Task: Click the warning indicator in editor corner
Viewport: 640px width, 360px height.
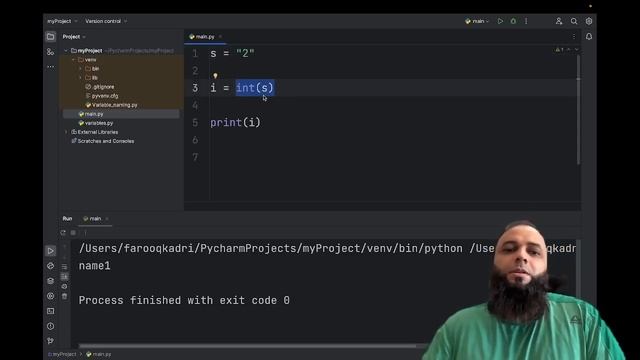Action: tap(559, 50)
